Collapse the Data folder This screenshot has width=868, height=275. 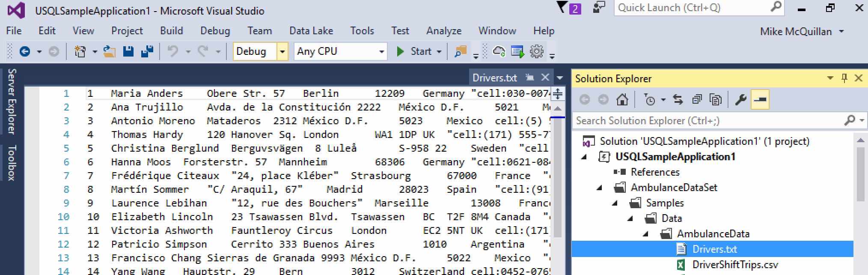click(631, 219)
